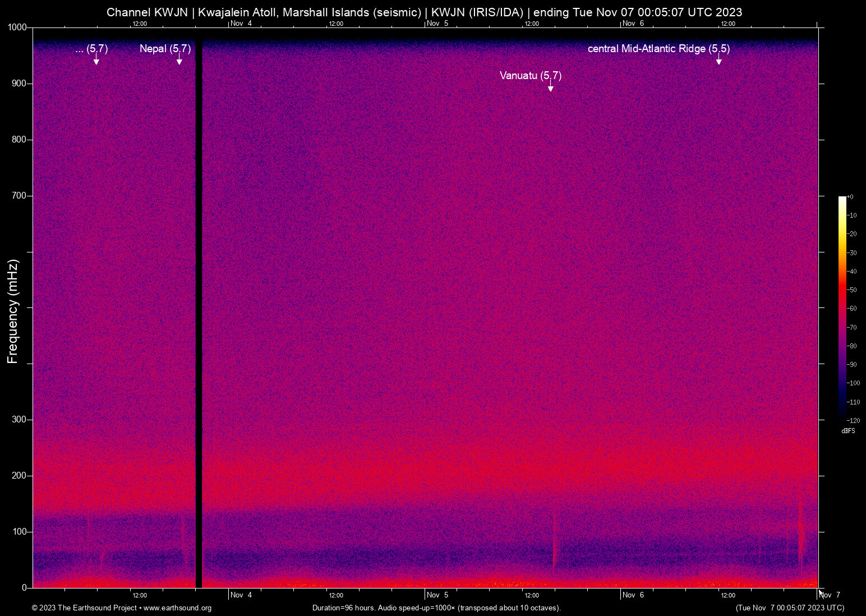Click the black data-gap stripe in the spectrogram
The image size is (866, 616).
(199, 309)
